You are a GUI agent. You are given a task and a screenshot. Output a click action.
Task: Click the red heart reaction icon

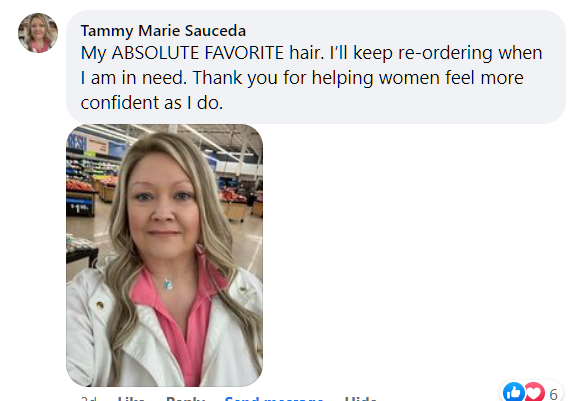pos(534,392)
